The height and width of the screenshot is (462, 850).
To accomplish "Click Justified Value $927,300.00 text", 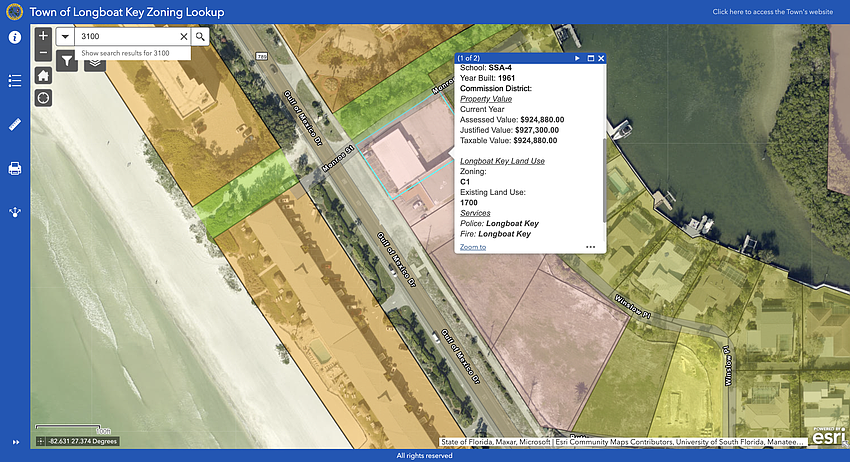I will click(x=509, y=130).
